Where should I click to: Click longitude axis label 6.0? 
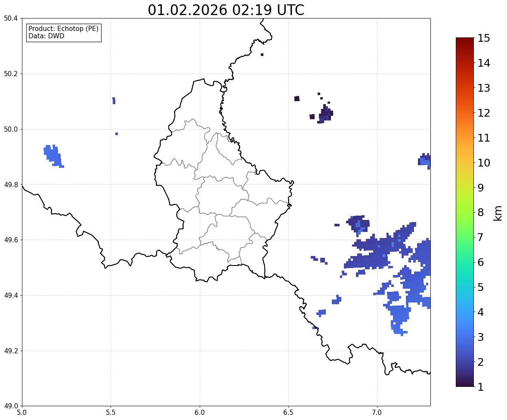coord(200,413)
